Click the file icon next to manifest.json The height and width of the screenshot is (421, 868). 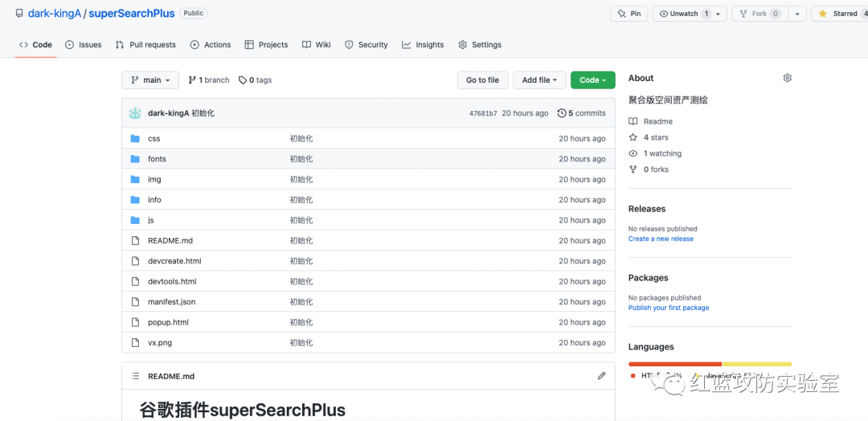(x=135, y=302)
